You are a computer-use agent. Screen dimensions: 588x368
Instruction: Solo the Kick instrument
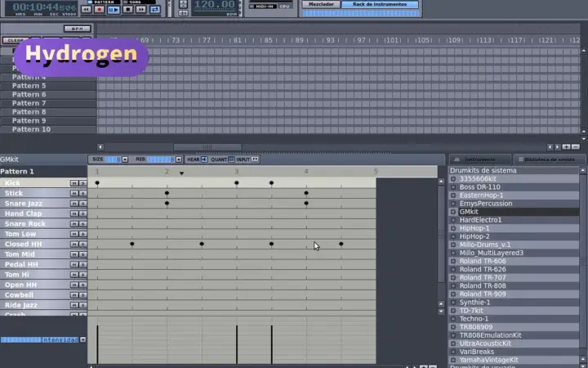[x=82, y=183]
